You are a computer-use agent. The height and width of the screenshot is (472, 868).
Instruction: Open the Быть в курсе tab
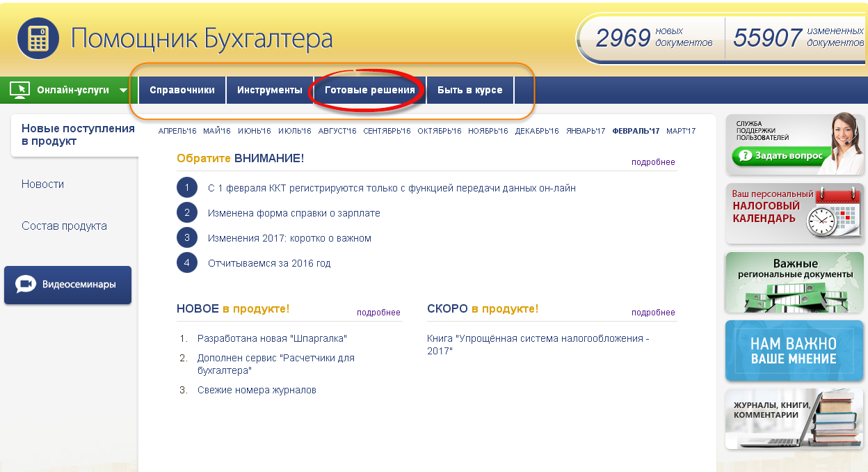[469, 90]
